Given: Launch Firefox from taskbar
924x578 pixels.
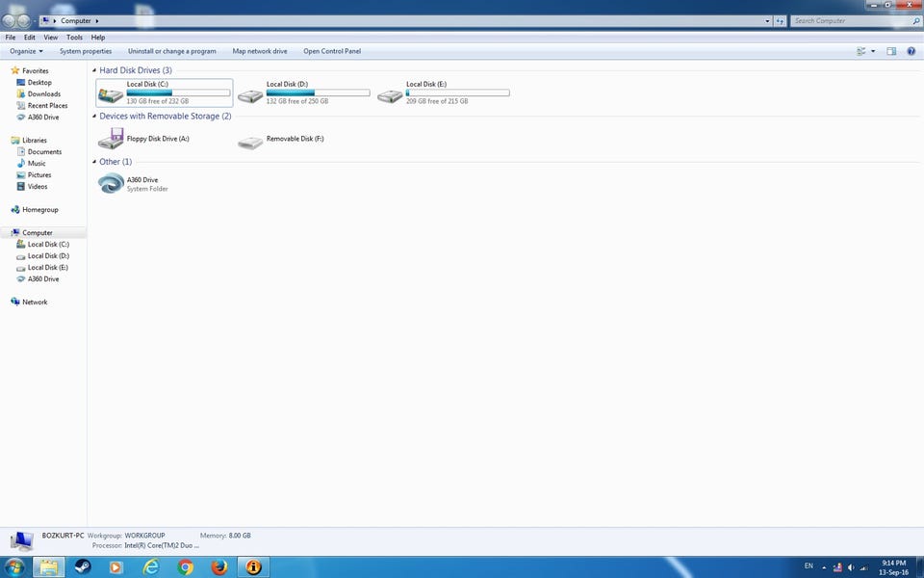Looking at the screenshot, I should click(x=219, y=566).
